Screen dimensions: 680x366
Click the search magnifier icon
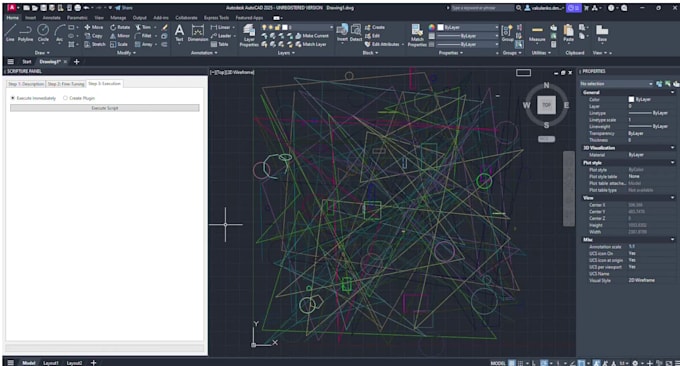point(519,8)
